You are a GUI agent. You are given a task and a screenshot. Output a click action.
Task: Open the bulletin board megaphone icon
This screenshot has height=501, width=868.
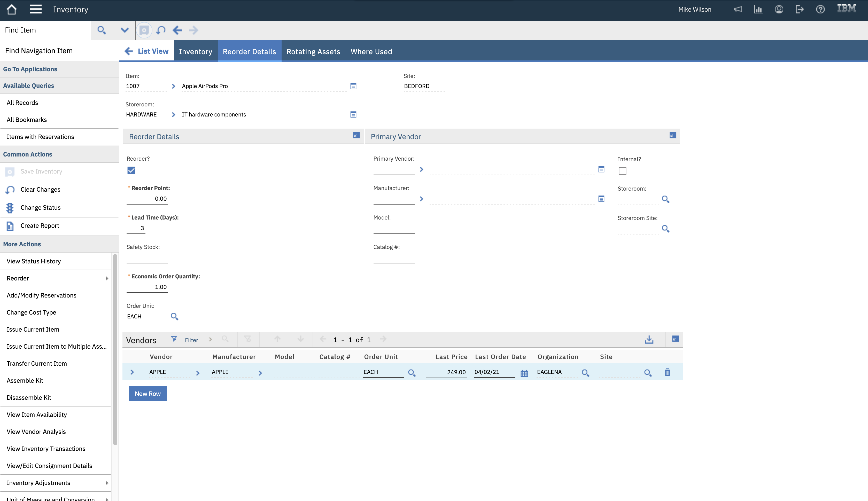(738, 9)
